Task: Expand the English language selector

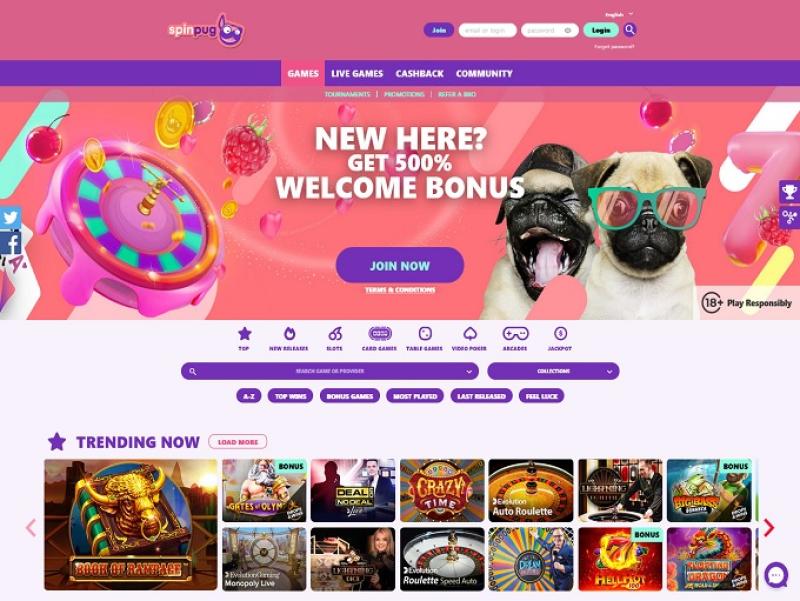Action: (x=618, y=14)
